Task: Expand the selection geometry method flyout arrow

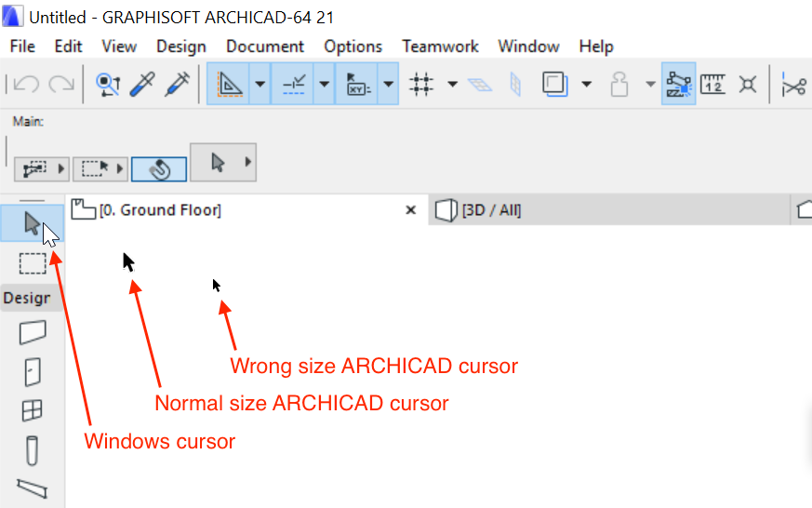Action: coord(60,168)
